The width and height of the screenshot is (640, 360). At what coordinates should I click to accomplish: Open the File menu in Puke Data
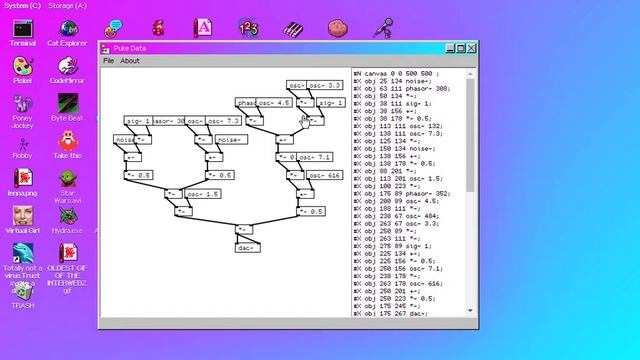[x=109, y=61]
